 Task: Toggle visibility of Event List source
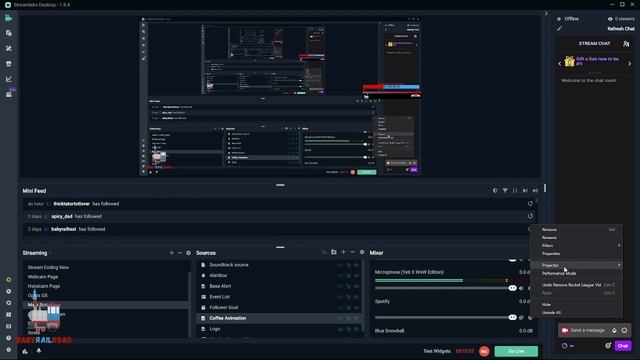[x=356, y=297]
